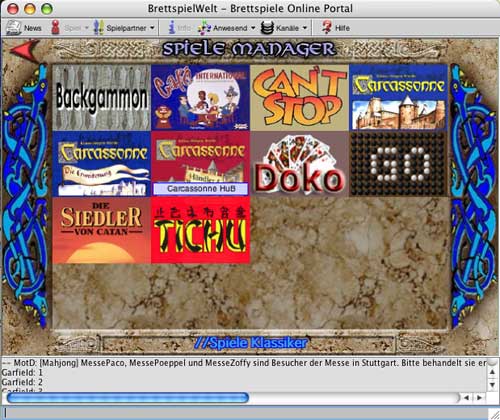Expand the Spielpartner dropdown arrow

[x=152, y=28]
